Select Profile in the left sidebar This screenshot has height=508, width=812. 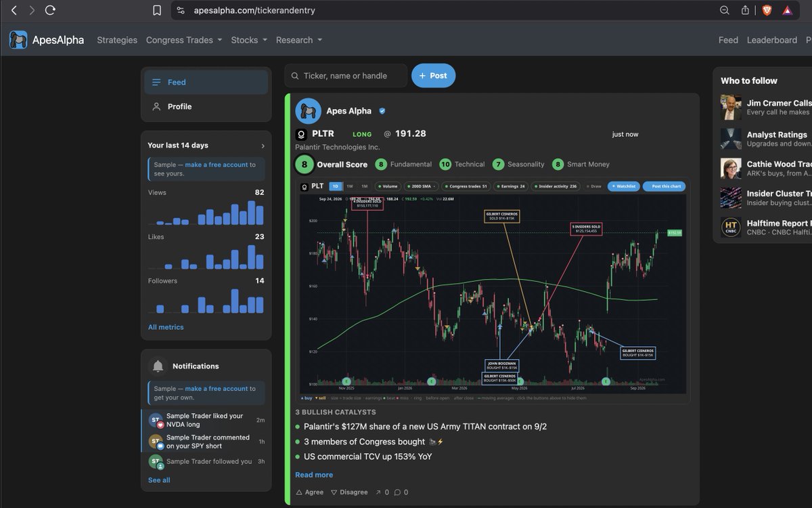(206, 106)
